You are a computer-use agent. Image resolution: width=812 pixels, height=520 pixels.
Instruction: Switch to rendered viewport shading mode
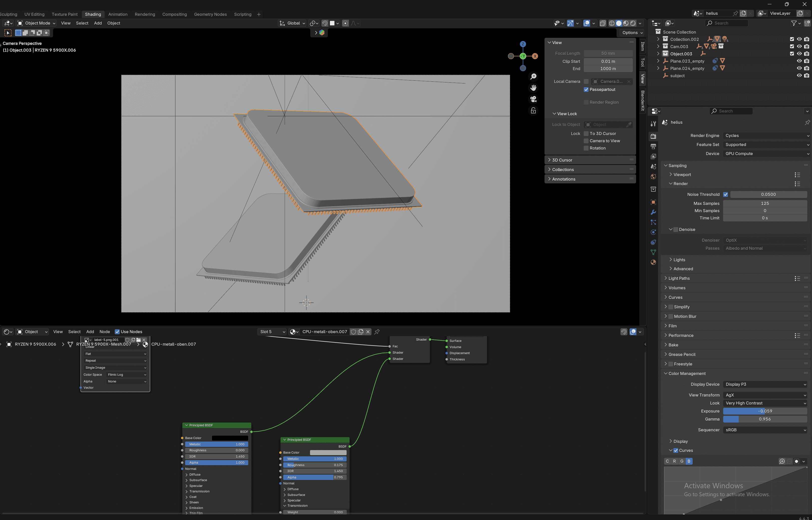633,23
